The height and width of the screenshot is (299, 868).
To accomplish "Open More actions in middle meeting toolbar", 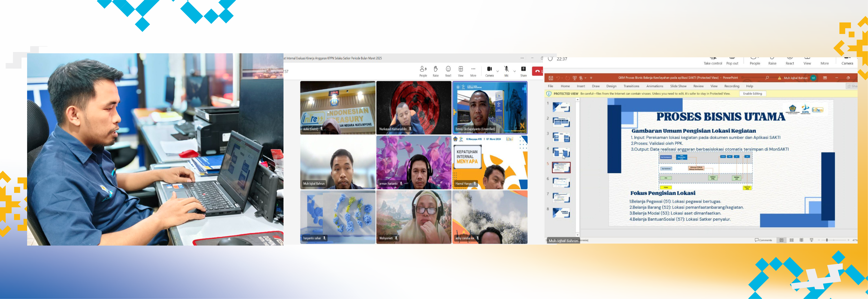I will (x=473, y=71).
